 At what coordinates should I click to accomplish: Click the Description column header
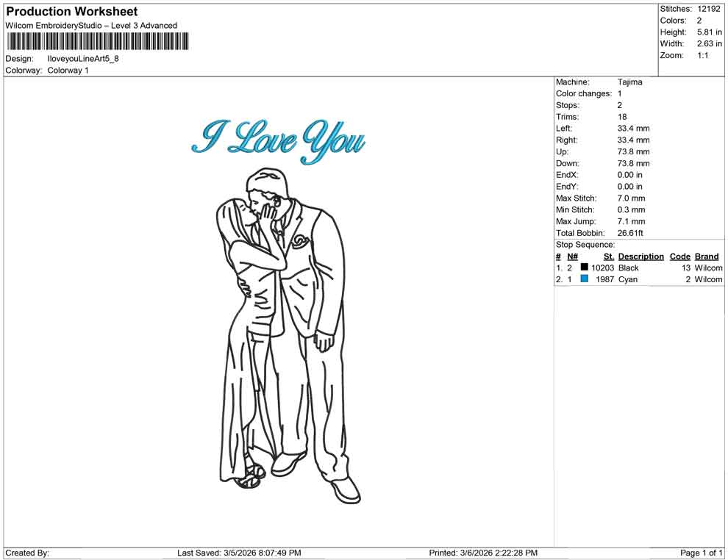640,256
